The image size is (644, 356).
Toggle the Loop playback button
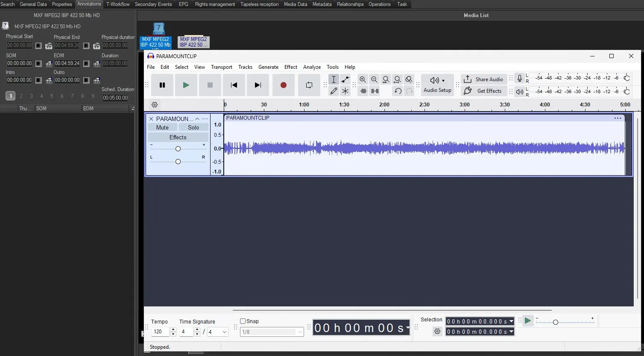(309, 85)
